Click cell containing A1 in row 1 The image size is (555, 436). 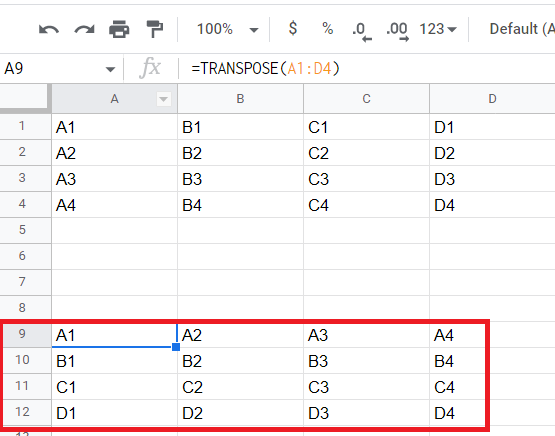coord(114,127)
